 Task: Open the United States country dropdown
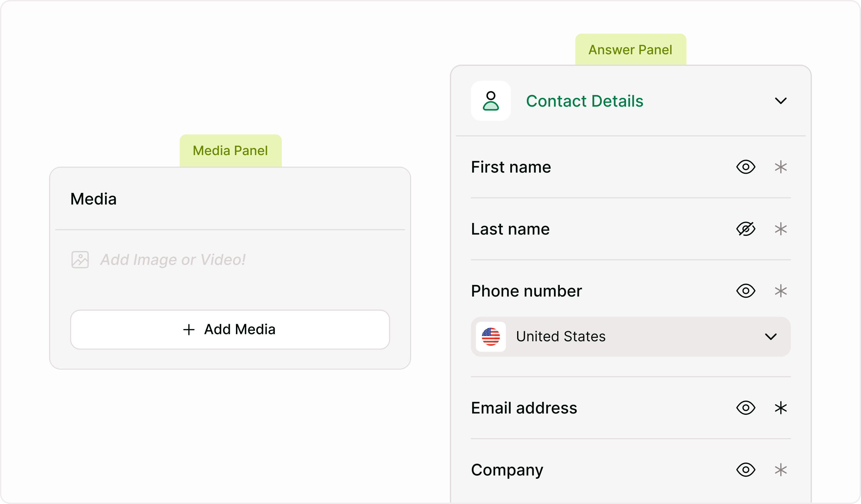click(x=631, y=337)
